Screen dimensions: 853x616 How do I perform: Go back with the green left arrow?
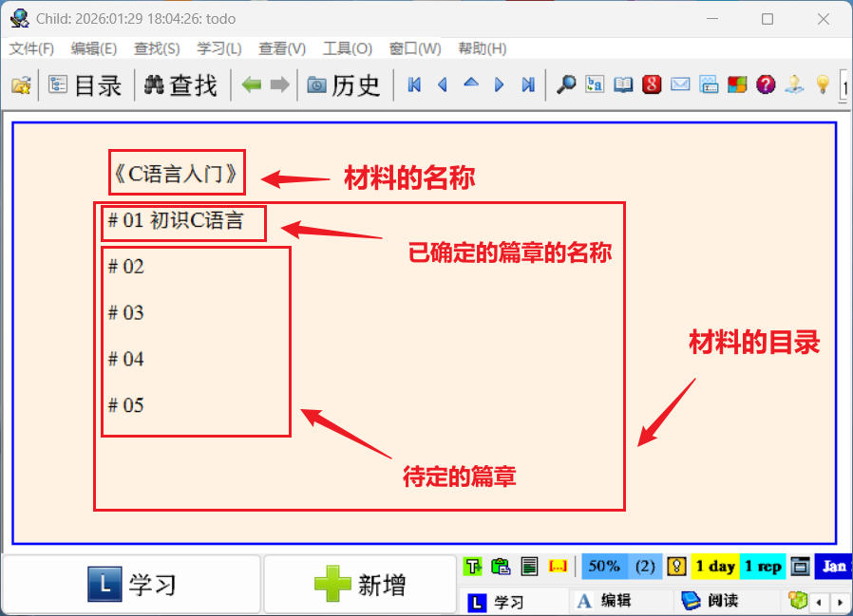[x=252, y=84]
